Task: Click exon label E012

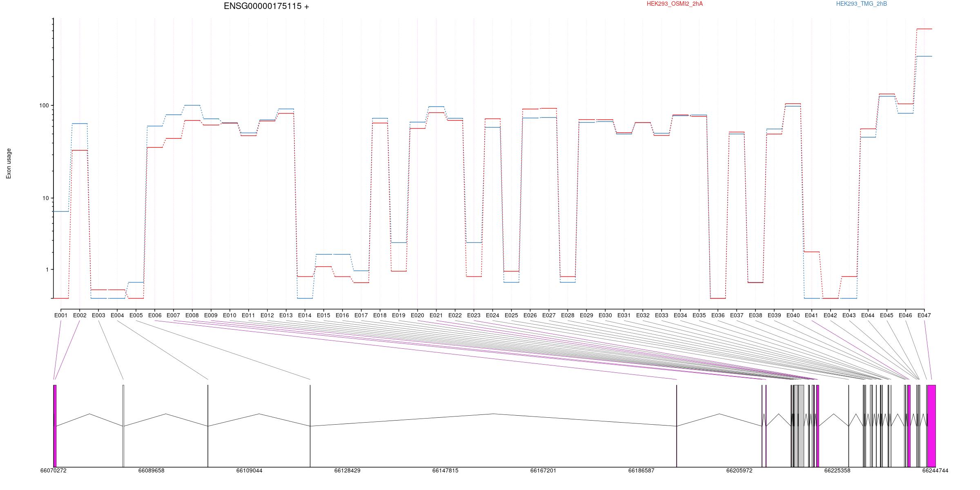Action: (x=267, y=315)
